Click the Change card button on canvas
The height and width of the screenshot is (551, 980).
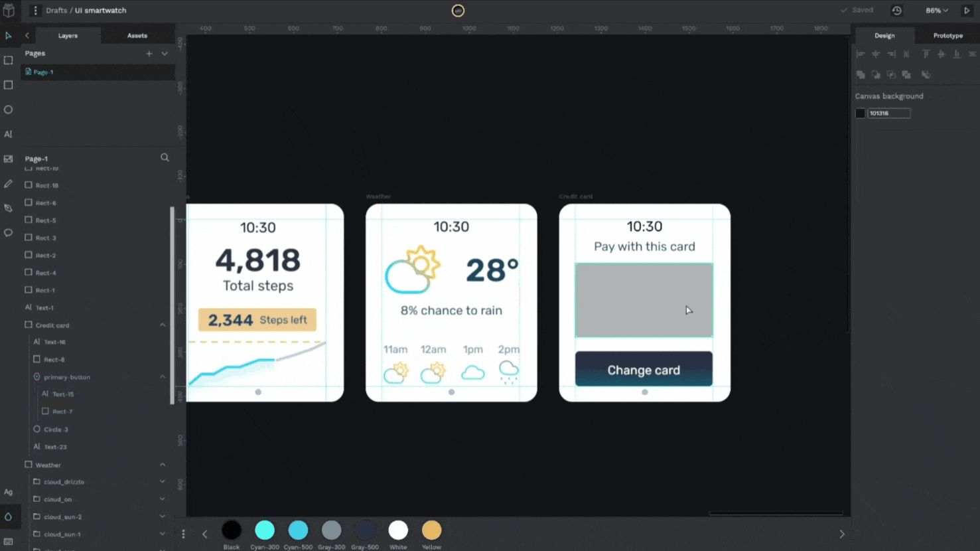point(644,369)
